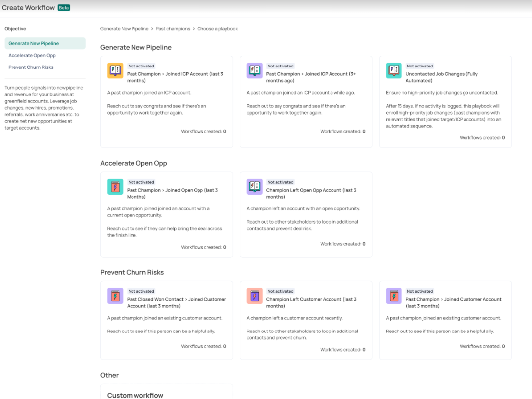Click Not activated badge on Uncontacted Job Changes card
This screenshot has height=399, width=532.
point(420,66)
